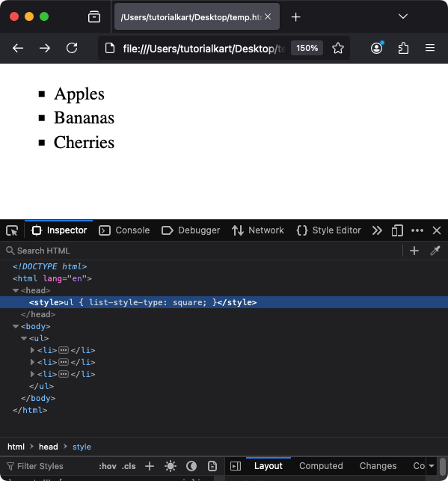The height and width of the screenshot is (481, 448).
Task: Open the devtools three-dot options menu
Action: pyautogui.click(x=417, y=230)
